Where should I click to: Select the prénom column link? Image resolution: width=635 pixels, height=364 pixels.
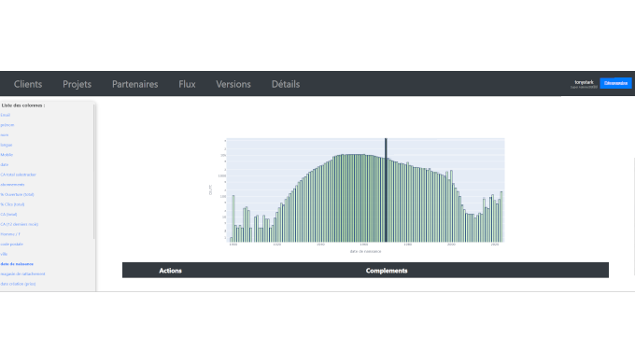[x=7, y=125]
